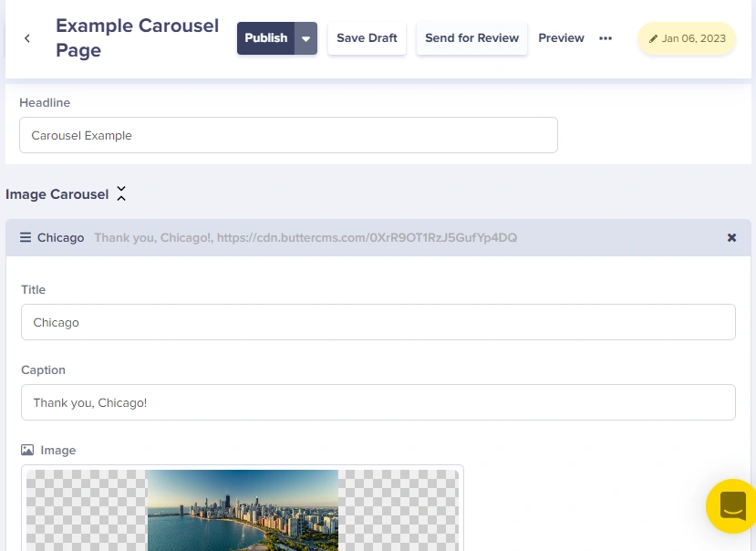Click the Headline input field

pyautogui.click(x=288, y=135)
